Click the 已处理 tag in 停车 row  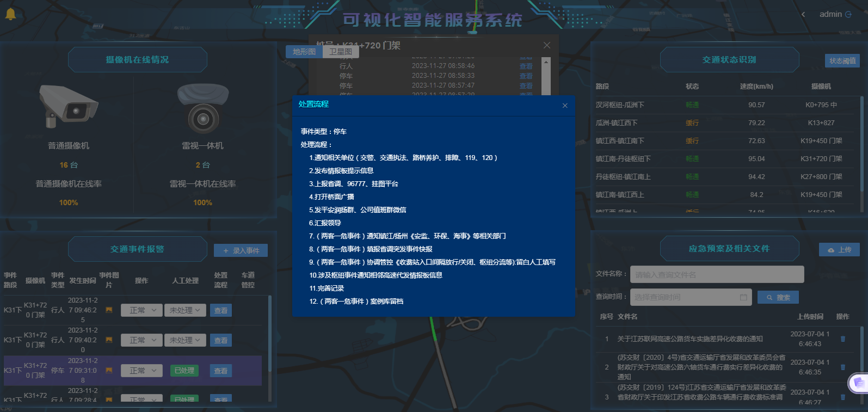click(184, 371)
